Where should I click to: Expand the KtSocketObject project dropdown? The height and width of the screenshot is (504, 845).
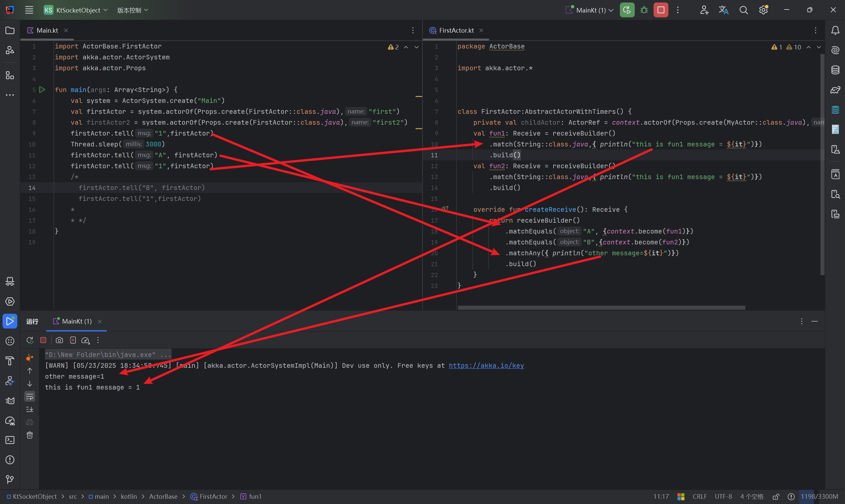[x=76, y=10]
